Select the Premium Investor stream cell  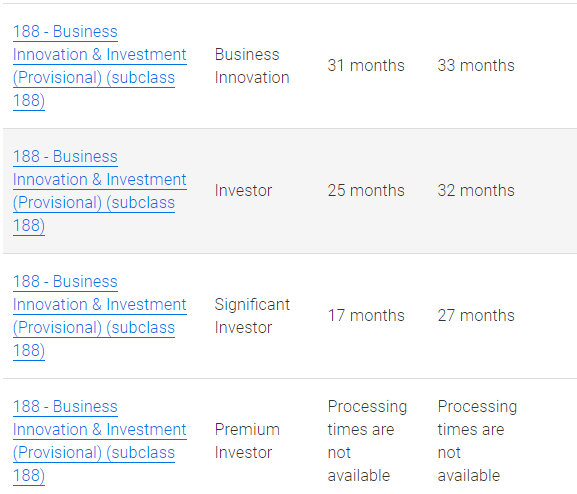pyautogui.click(x=247, y=441)
